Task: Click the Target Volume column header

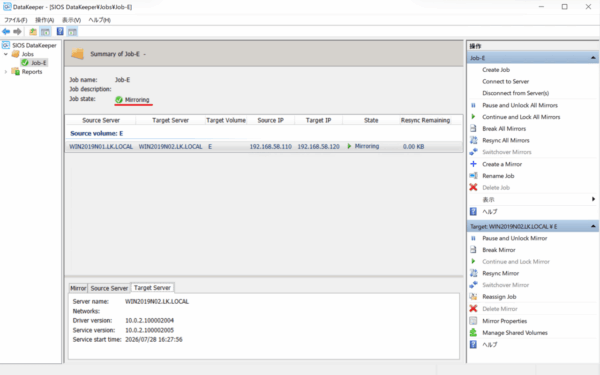Action: [226, 120]
